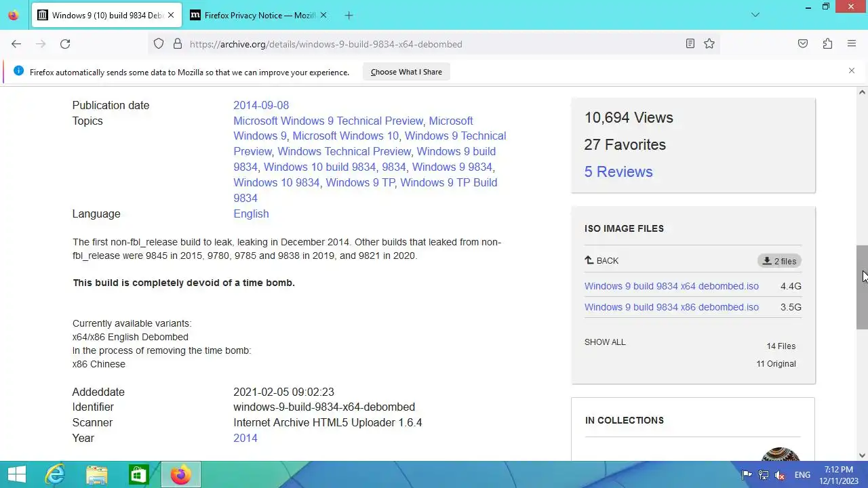Open the tracking protection shield icon

point(159,43)
